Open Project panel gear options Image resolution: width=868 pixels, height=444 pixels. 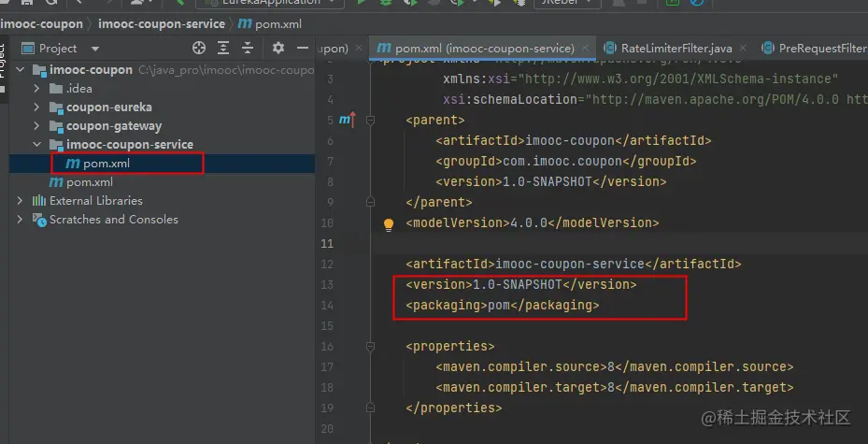point(277,49)
